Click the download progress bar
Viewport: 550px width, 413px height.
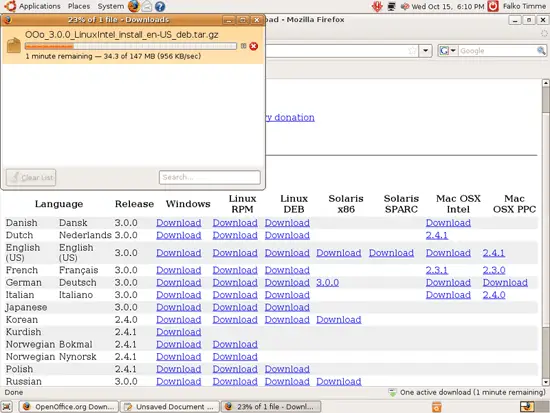(x=130, y=46)
